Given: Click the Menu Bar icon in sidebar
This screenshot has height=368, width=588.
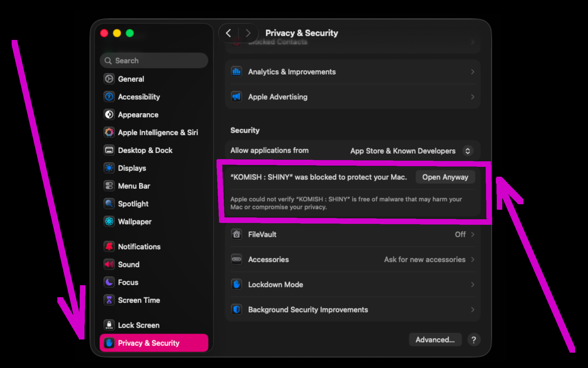Looking at the screenshot, I should (109, 186).
